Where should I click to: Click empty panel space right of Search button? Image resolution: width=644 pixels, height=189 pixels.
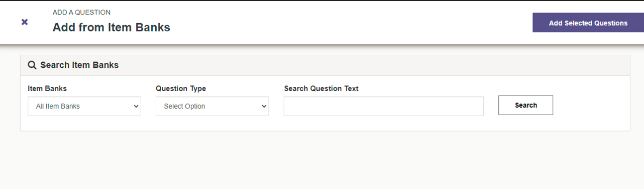click(591, 105)
